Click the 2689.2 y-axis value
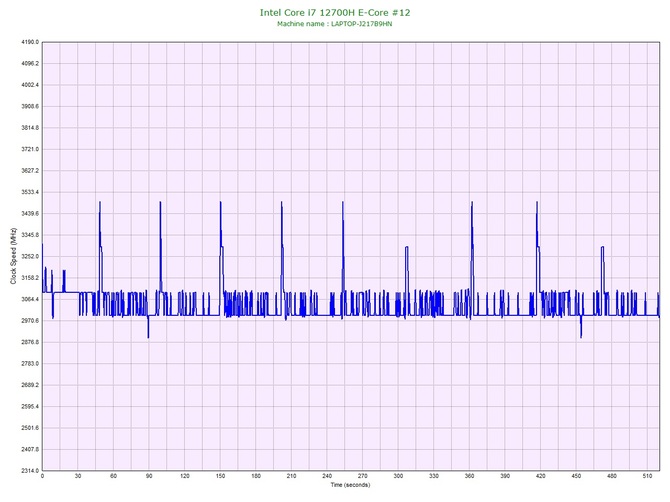 [x=30, y=385]
